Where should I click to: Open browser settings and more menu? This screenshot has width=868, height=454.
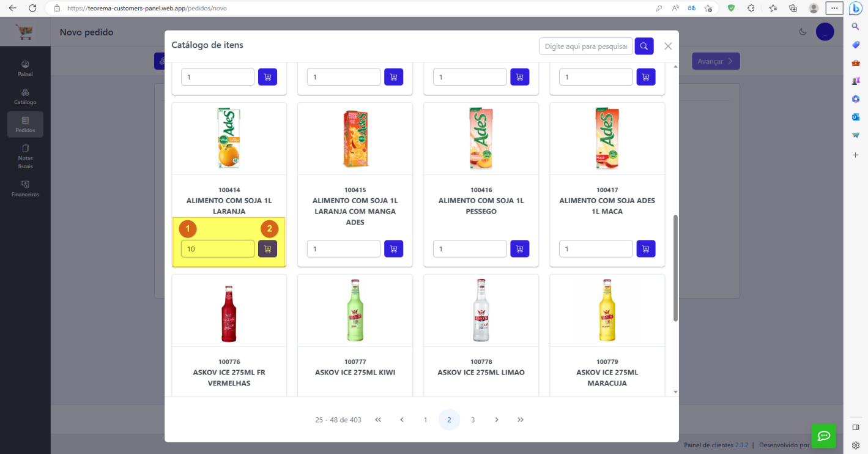[x=834, y=8]
